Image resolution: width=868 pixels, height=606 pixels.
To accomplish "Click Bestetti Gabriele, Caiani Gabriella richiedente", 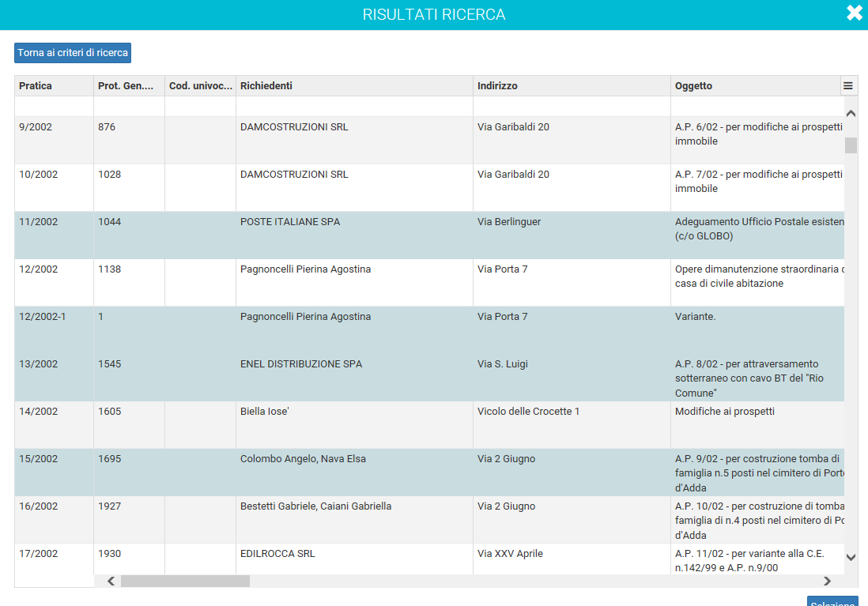I will 315,506.
